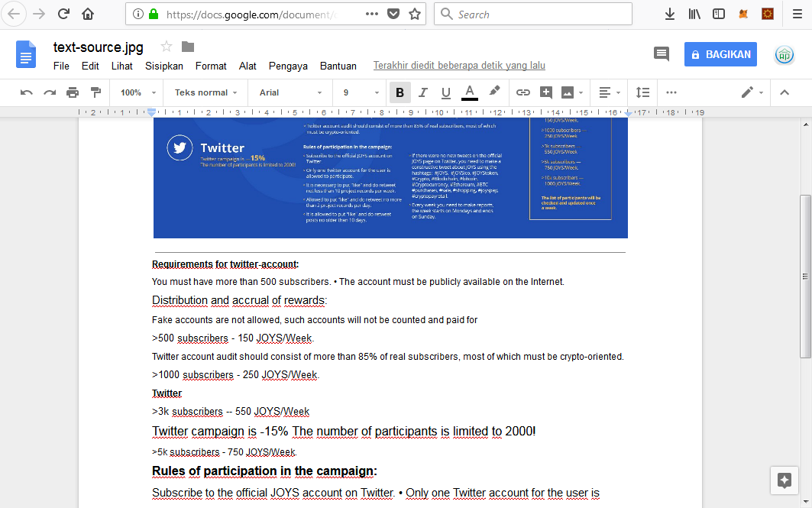
Task: Click the Explore button at bottom right
Action: point(784,480)
